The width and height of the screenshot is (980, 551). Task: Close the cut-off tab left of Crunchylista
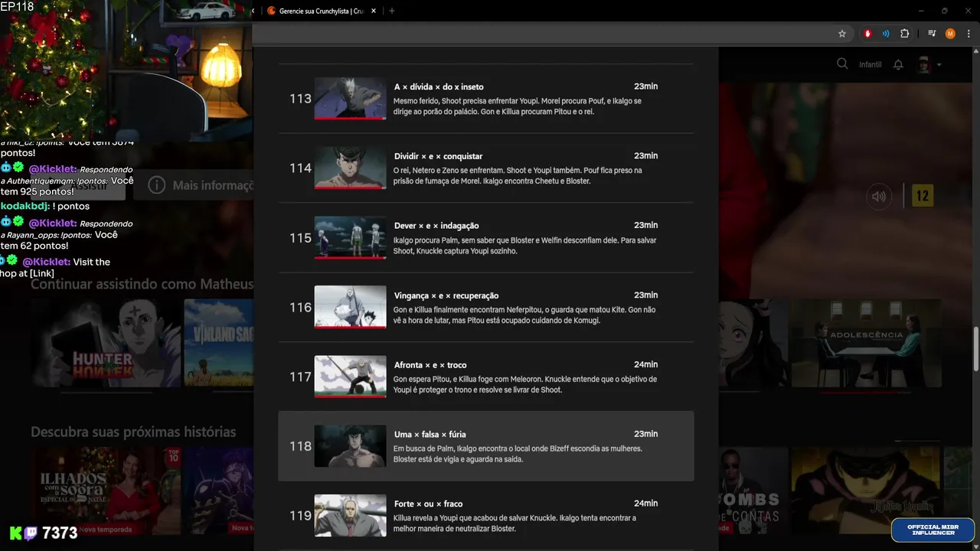(253, 11)
